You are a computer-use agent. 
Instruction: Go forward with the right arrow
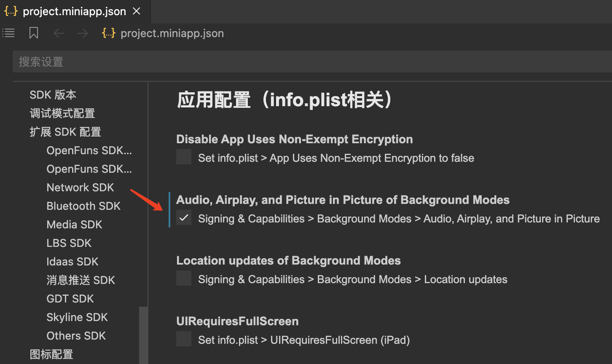[83, 33]
